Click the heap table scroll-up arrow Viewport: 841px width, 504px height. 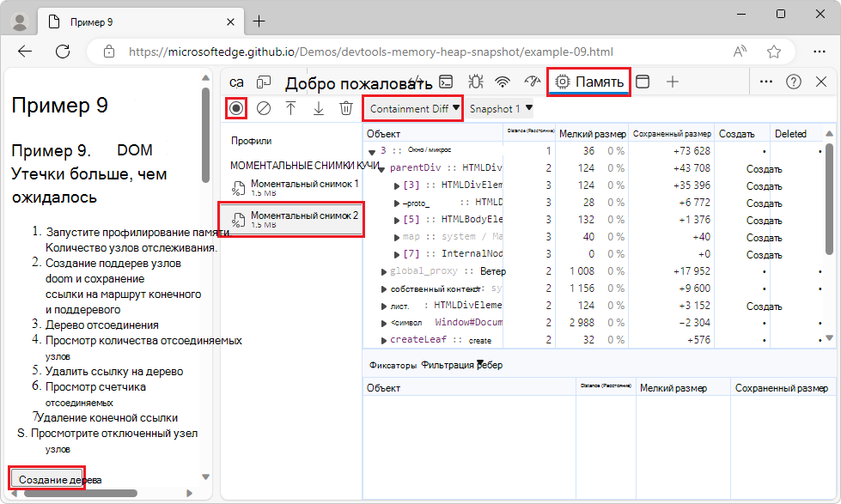[x=830, y=133]
